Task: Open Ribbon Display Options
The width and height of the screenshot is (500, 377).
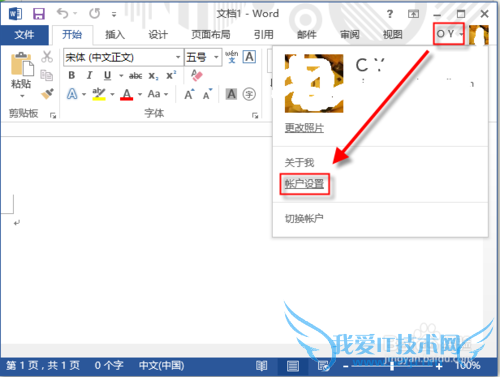Action: tap(413, 14)
